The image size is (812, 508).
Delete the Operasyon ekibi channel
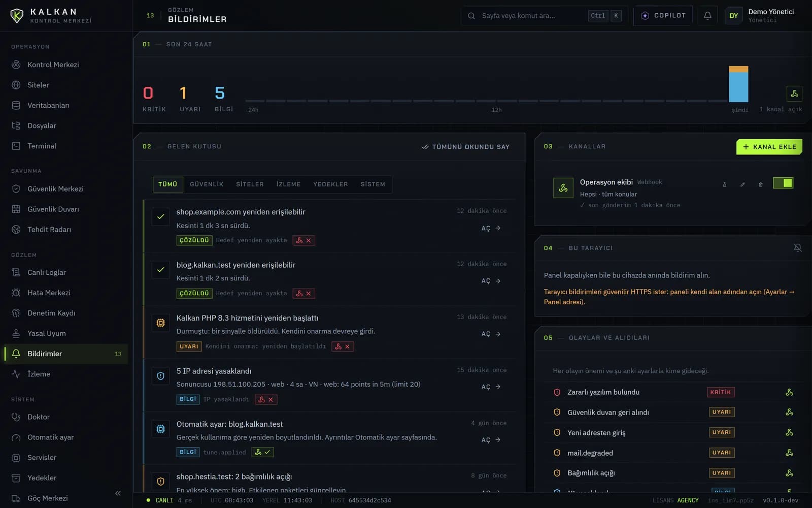(760, 184)
